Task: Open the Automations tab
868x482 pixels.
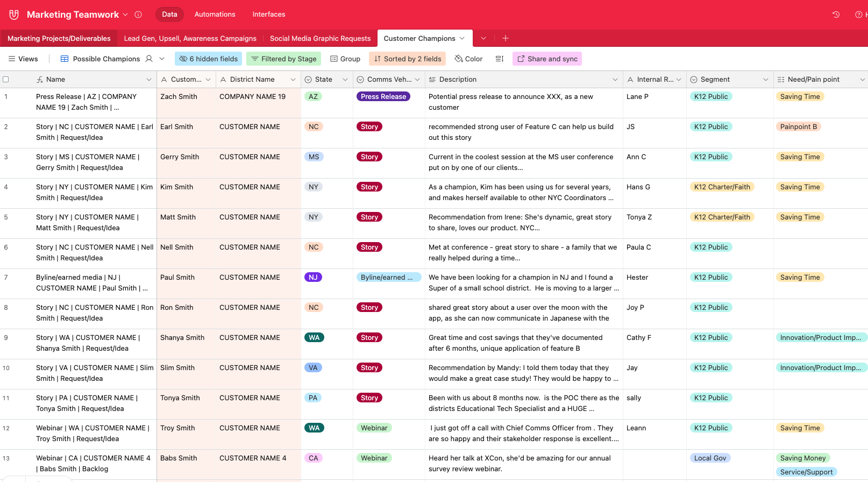Action: [215, 15]
